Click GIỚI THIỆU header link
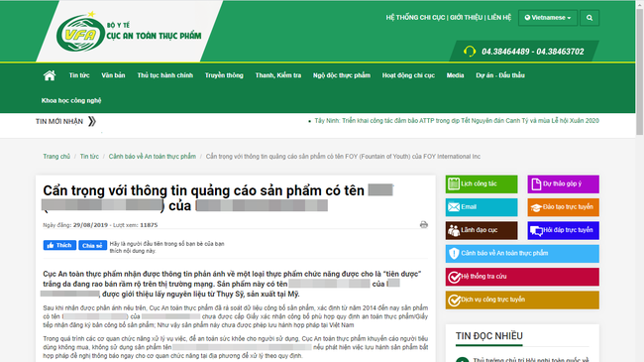The image size is (644, 362). (x=467, y=17)
